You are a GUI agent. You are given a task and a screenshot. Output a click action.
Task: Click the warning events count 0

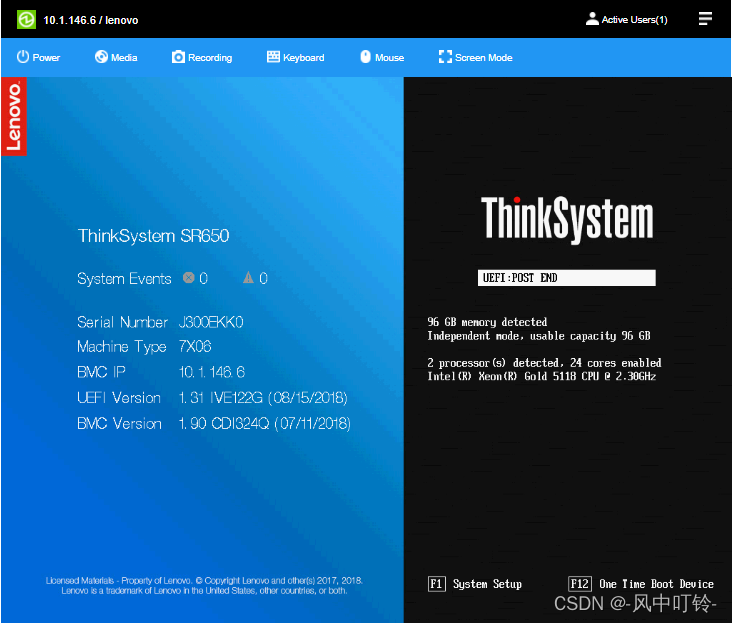pos(263,279)
